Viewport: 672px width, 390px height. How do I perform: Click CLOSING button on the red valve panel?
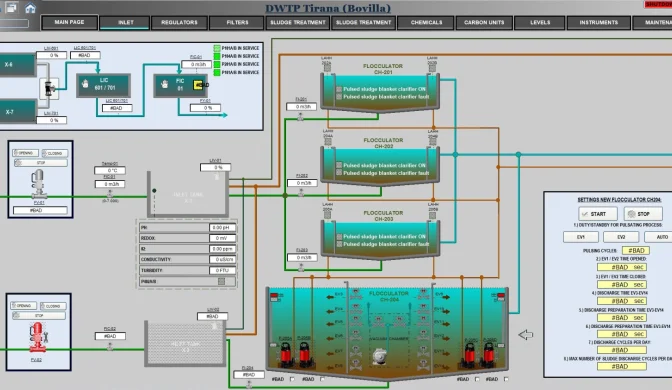click(x=53, y=306)
